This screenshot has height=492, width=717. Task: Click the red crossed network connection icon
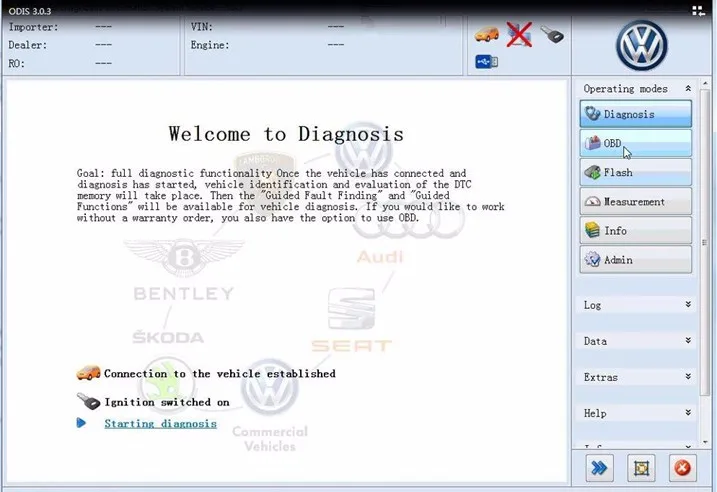pyautogui.click(x=519, y=35)
